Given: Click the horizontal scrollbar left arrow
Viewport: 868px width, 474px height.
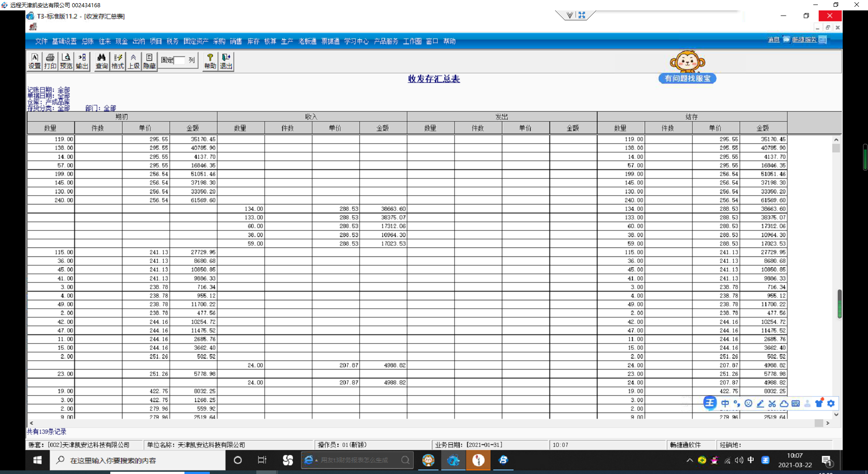Looking at the screenshot, I should [31, 423].
